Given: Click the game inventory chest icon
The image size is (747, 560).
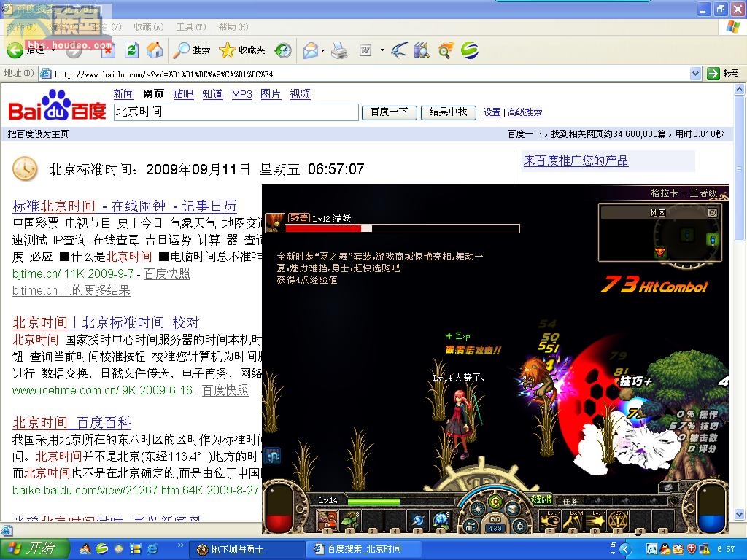Looking at the screenshot, I should [x=513, y=508].
